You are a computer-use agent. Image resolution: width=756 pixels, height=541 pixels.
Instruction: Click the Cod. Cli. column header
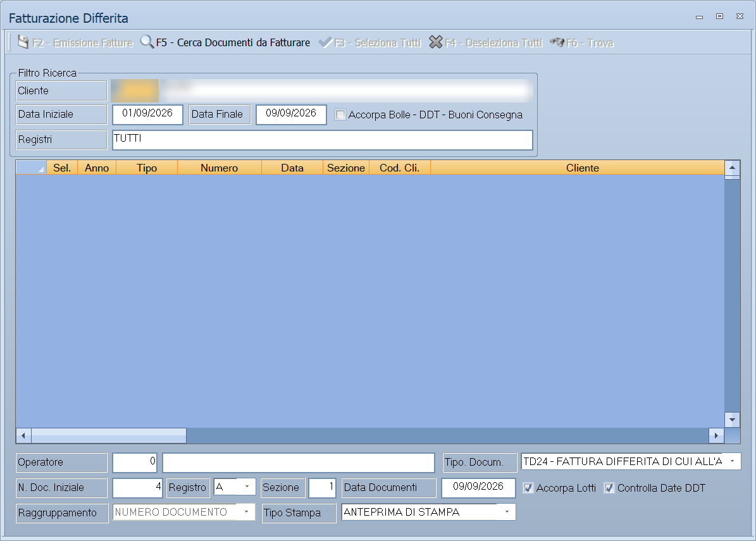pyautogui.click(x=400, y=168)
